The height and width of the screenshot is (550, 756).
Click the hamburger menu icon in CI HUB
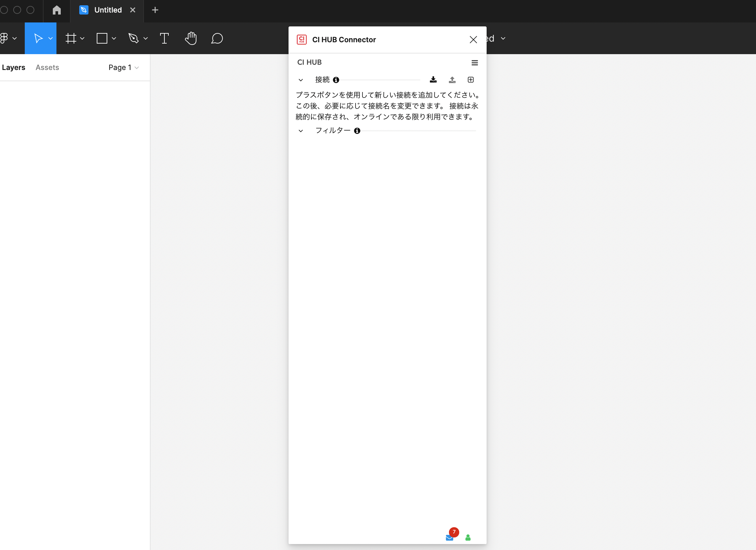[474, 63]
